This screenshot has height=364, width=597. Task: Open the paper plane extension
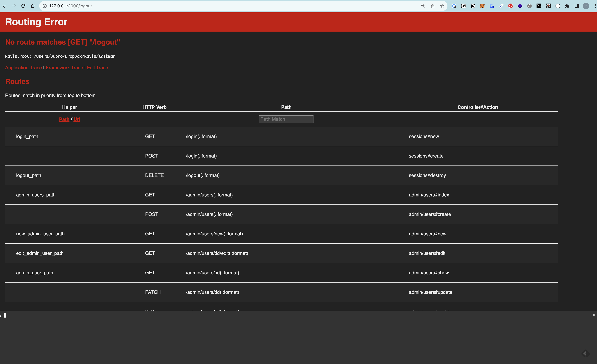click(x=463, y=6)
